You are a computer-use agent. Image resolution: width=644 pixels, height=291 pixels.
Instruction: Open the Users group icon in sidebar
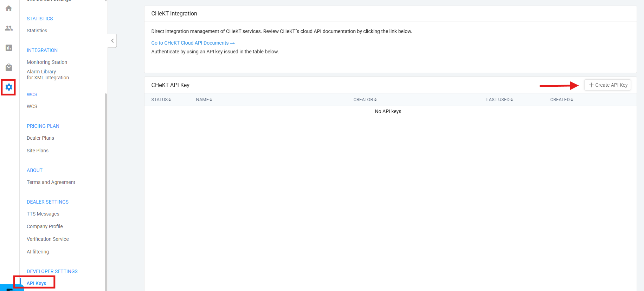tap(9, 28)
